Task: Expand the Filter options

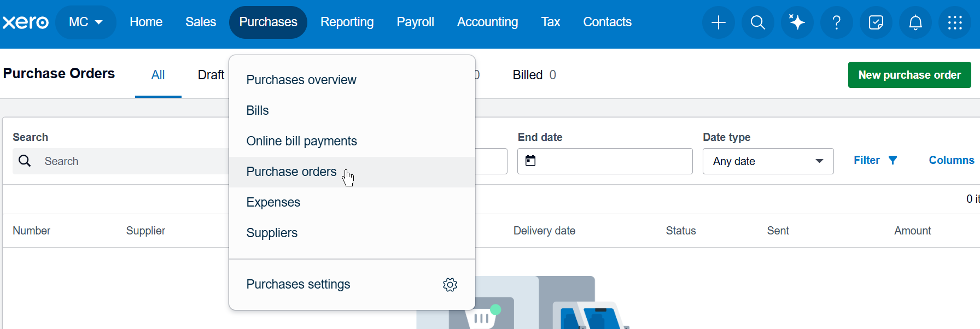Action: 875,160
